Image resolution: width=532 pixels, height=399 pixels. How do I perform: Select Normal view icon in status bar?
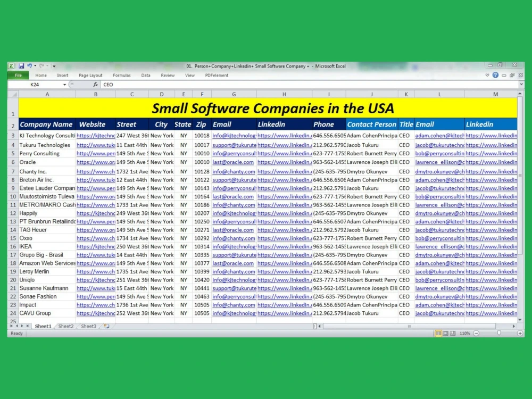pyautogui.click(x=438, y=333)
